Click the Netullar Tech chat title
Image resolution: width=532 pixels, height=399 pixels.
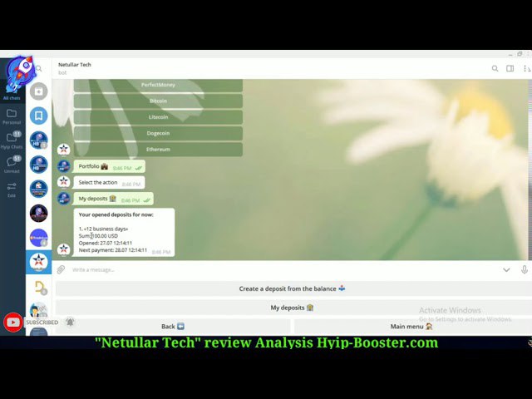[75, 65]
